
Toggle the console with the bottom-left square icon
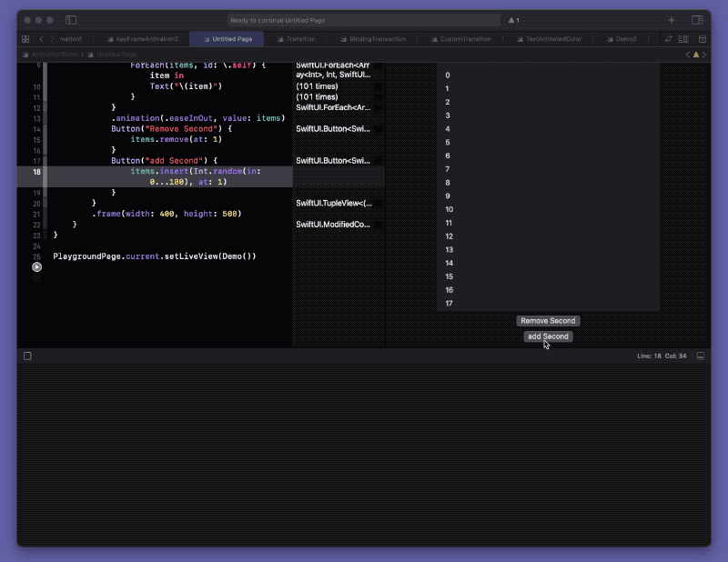pyautogui.click(x=26, y=356)
